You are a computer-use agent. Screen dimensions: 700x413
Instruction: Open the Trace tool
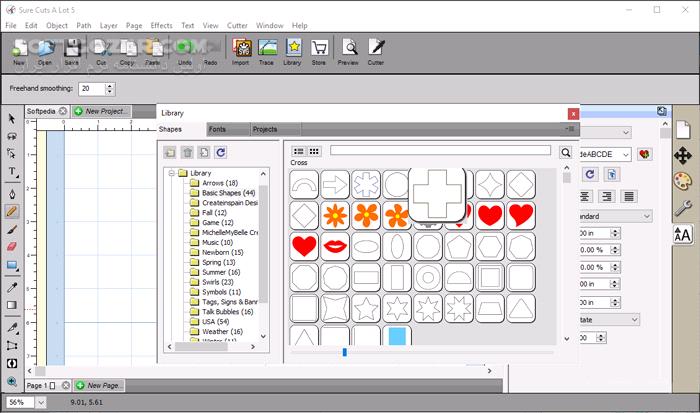click(267, 52)
